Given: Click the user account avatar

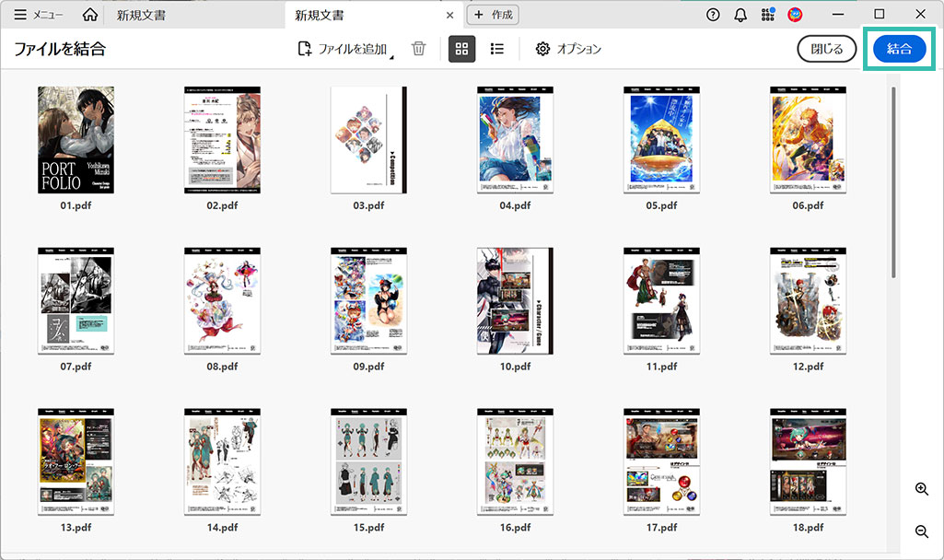Looking at the screenshot, I should tap(795, 15).
